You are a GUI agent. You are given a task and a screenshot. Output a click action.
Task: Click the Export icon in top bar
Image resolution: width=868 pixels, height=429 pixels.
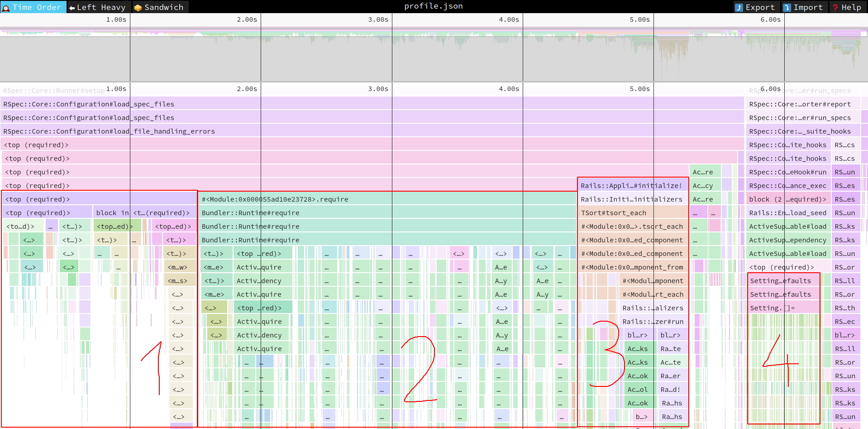739,8
